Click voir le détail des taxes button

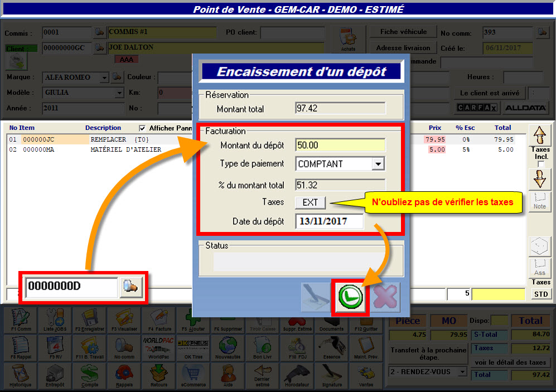pyautogui.click(x=510, y=362)
